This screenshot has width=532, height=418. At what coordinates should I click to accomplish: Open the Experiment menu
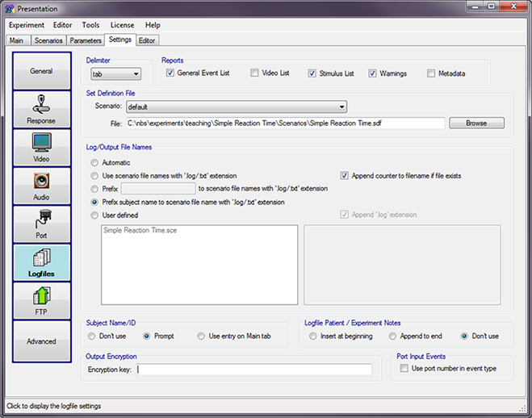pos(27,25)
